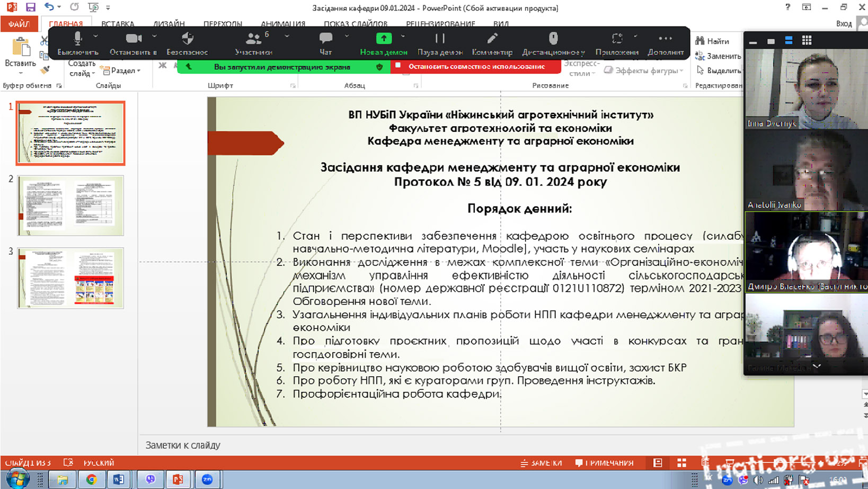Expand Chat options arrow in Zoom
This screenshot has width=868, height=489.
pyautogui.click(x=347, y=36)
